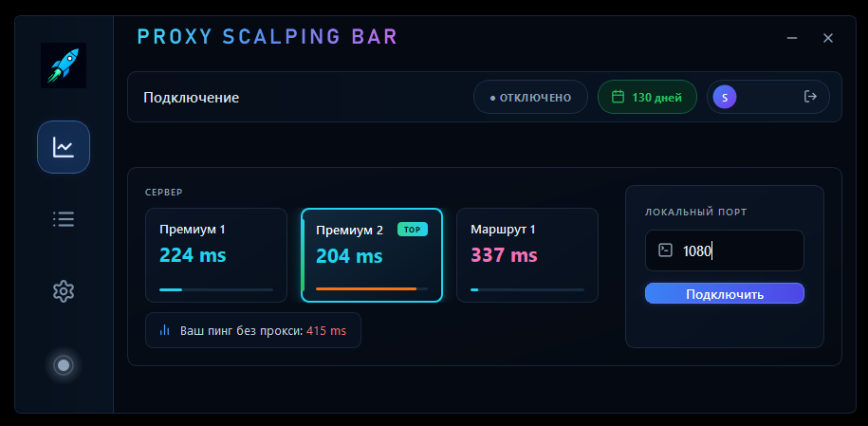Screen dimensions: 868x426
Task: Select the Маршрут 1 server card
Action: [527, 255]
